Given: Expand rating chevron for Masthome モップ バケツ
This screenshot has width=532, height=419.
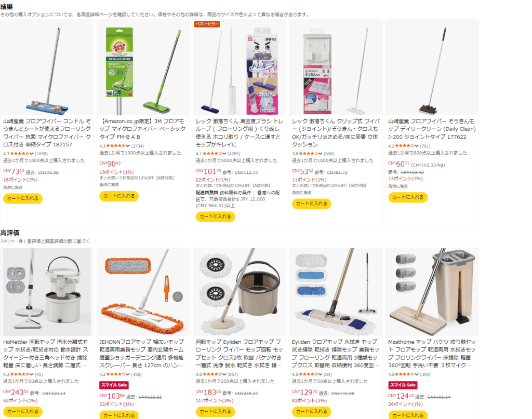Looking at the screenshot, I should [x=417, y=374].
